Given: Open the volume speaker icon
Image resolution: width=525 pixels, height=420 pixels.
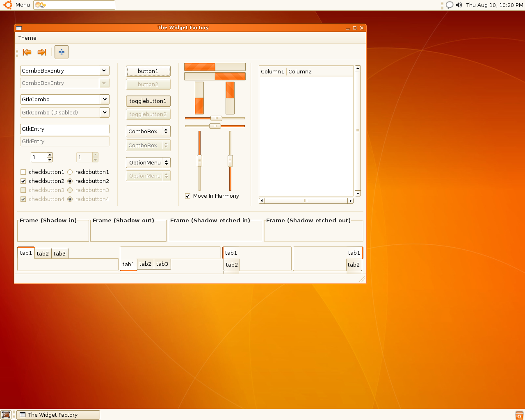Looking at the screenshot, I should point(459,5).
